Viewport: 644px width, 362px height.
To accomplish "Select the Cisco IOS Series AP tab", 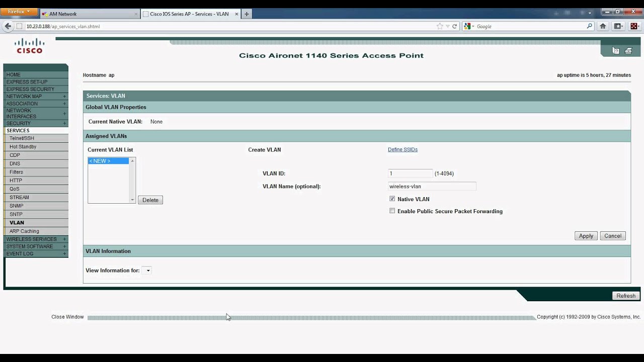I will [190, 14].
